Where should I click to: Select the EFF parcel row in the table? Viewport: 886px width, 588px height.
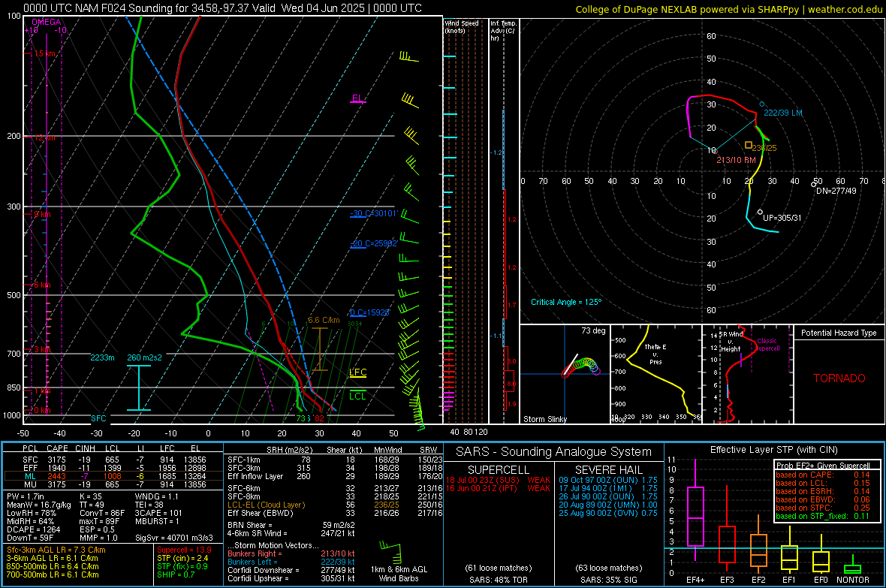113,468
